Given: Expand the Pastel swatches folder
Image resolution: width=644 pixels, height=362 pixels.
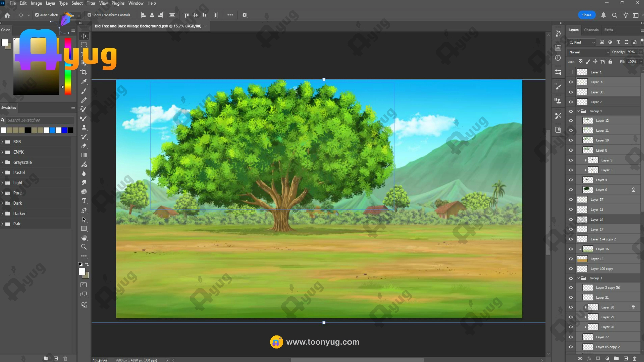Looking at the screenshot, I should 2,173.
